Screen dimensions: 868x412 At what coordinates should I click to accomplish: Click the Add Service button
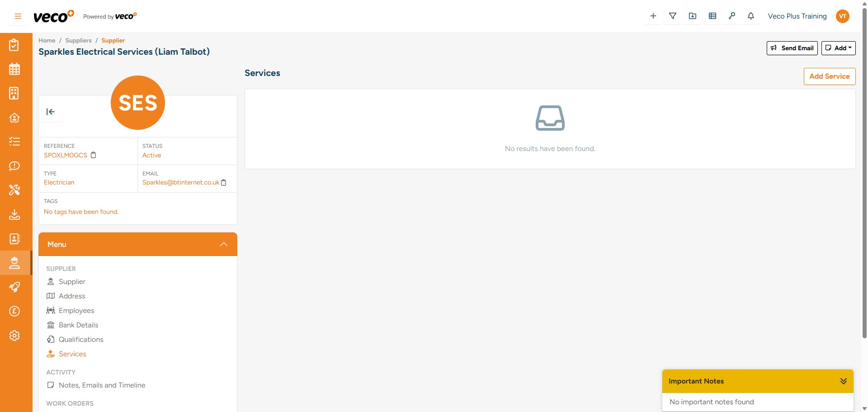[x=829, y=76]
